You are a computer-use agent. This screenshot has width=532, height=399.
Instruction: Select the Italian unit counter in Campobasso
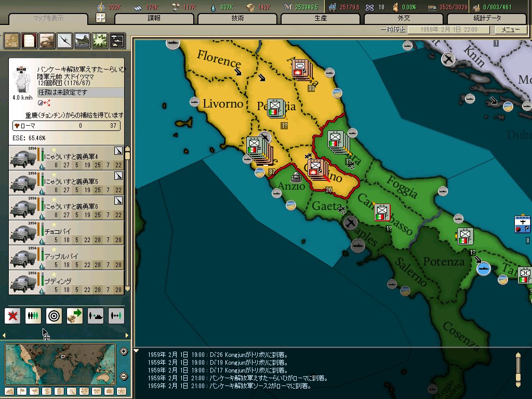[x=382, y=212]
